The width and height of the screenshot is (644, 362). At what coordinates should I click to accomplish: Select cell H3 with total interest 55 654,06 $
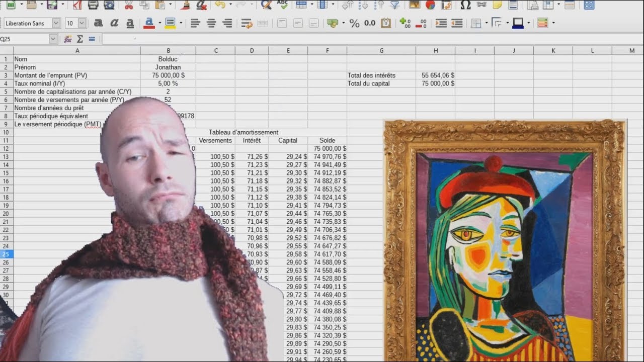tap(436, 75)
